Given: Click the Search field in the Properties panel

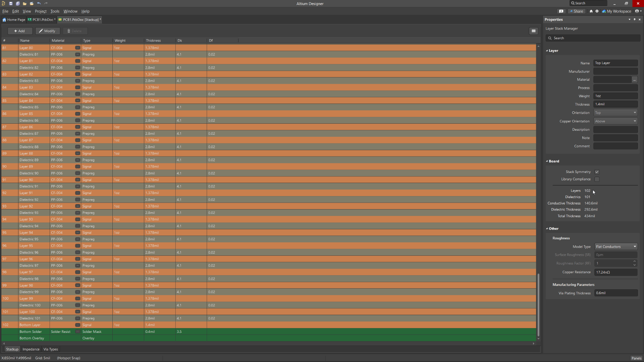Looking at the screenshot, I should 592,38.
